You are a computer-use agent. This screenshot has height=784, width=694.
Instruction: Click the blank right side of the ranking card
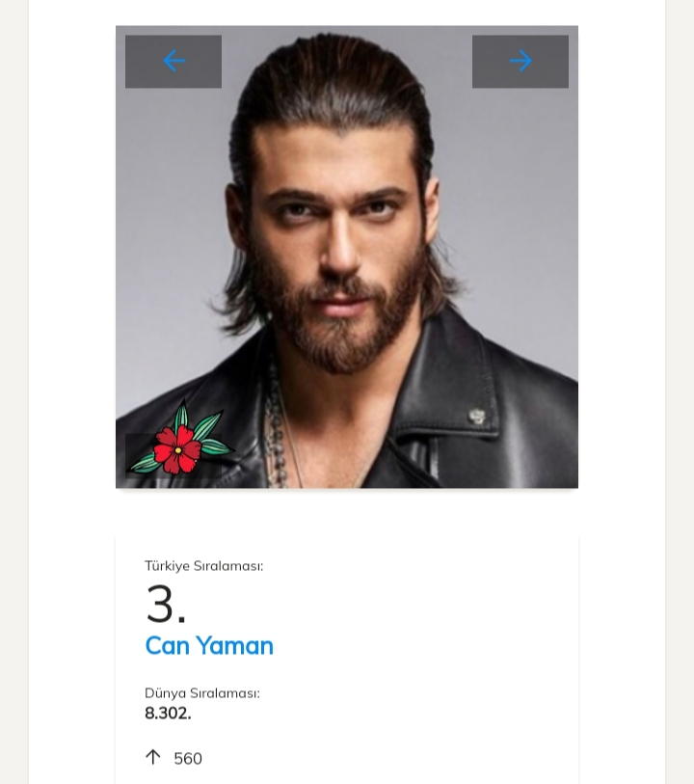463,656
